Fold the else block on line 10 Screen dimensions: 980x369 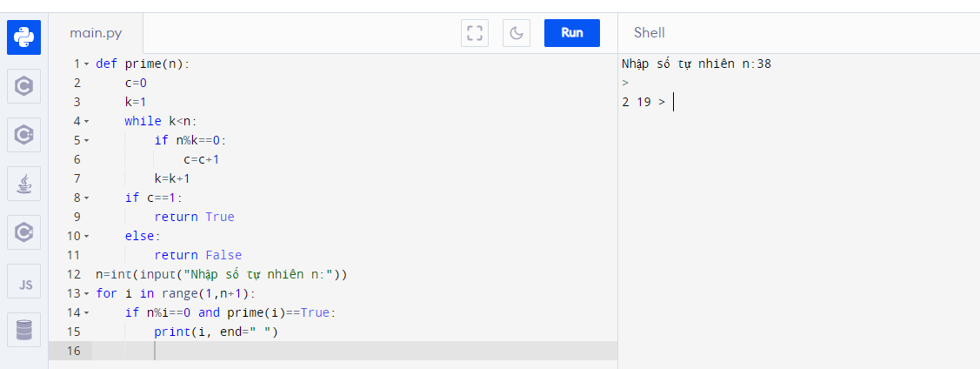point(86,237)
